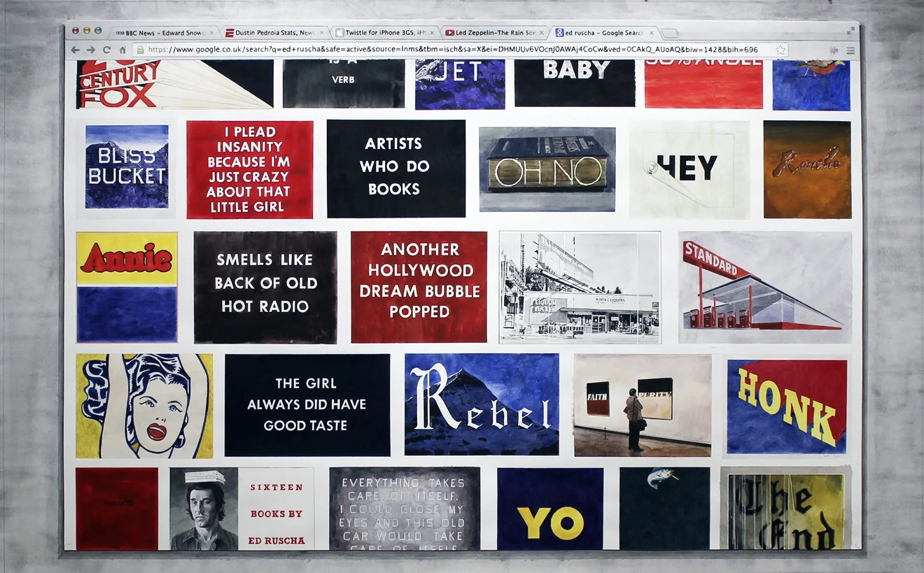Open THE GIRL ALWAYS DID HAVE GOOD TASTE image
The image size is (924, 573).
(307, 405)
